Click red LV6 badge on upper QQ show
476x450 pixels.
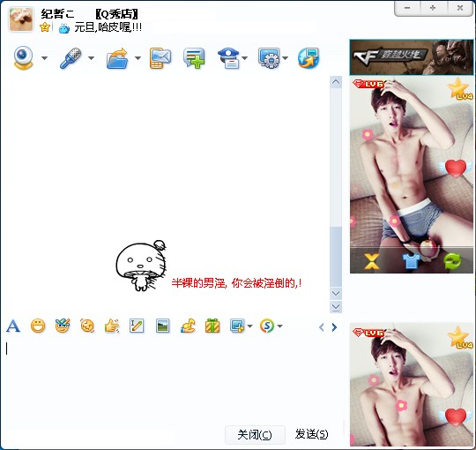pyautogui.click(x=368, y=84)
